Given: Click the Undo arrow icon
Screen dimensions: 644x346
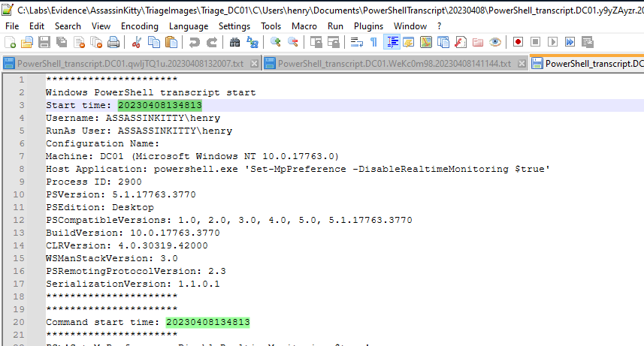Looking at the screenshot, I should [x=195, y=42].
